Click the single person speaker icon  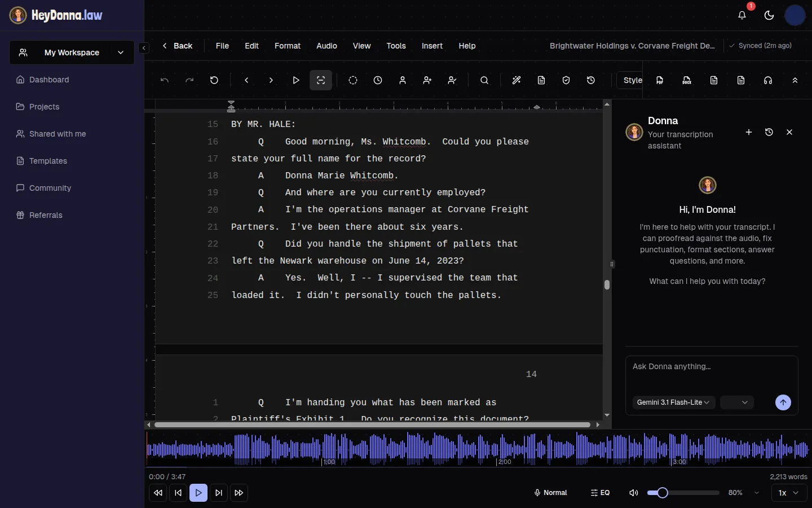pyautogui.click(x=403, y=80)
